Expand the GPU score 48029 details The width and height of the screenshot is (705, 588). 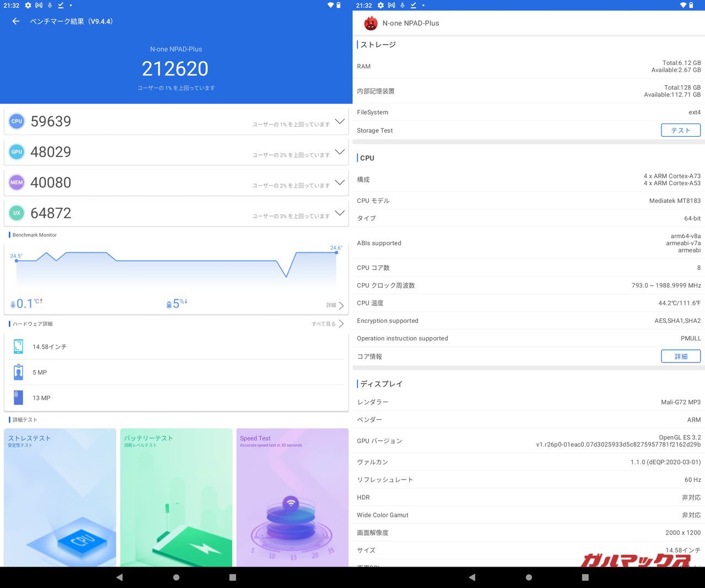tap(340, 152)
